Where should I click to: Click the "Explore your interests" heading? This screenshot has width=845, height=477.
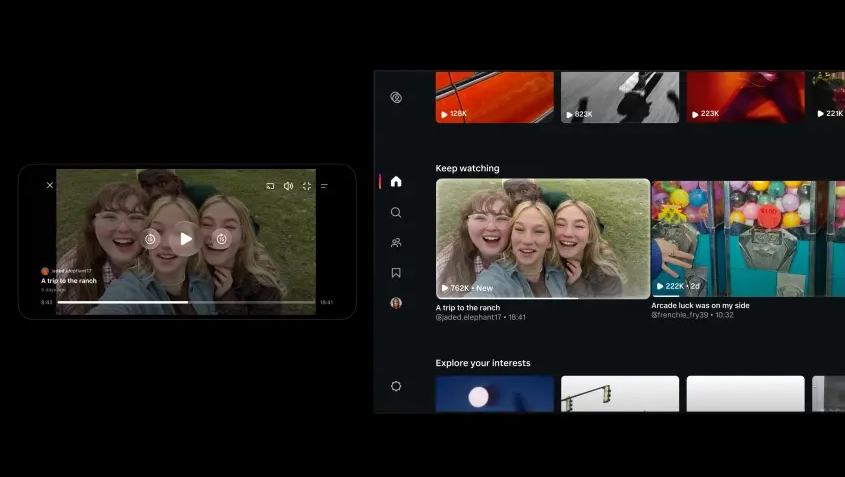click(x=483, y=363)
